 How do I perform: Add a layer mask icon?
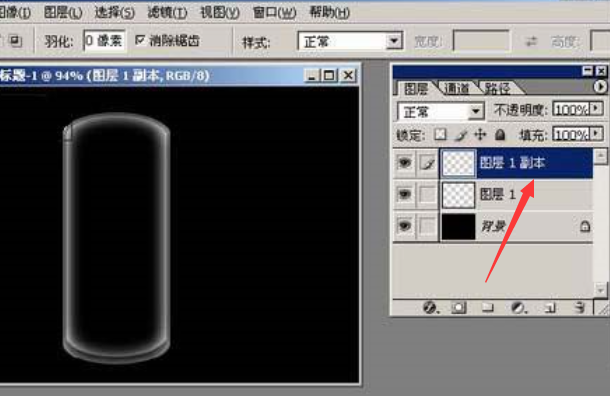click(x=459, y=308)
